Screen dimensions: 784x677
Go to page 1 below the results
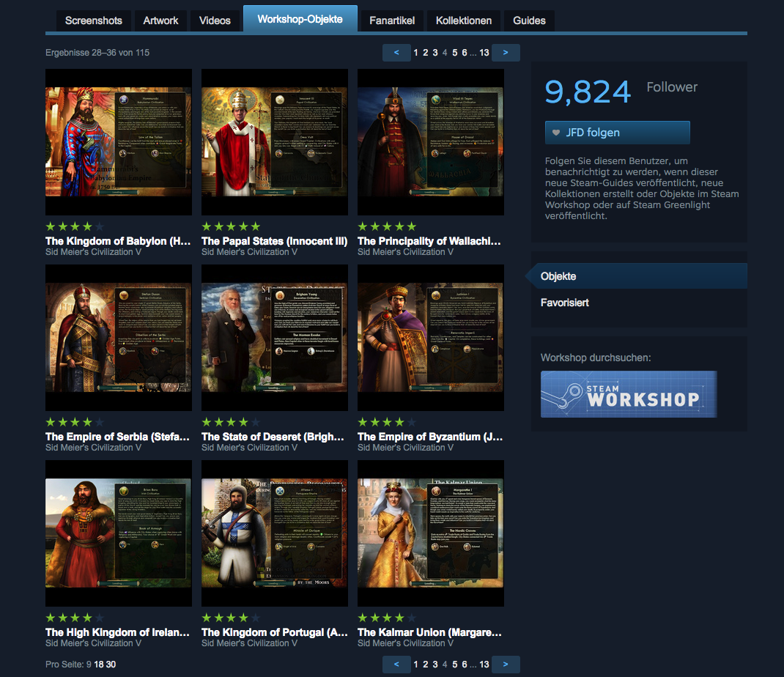(x=415, y=665)
